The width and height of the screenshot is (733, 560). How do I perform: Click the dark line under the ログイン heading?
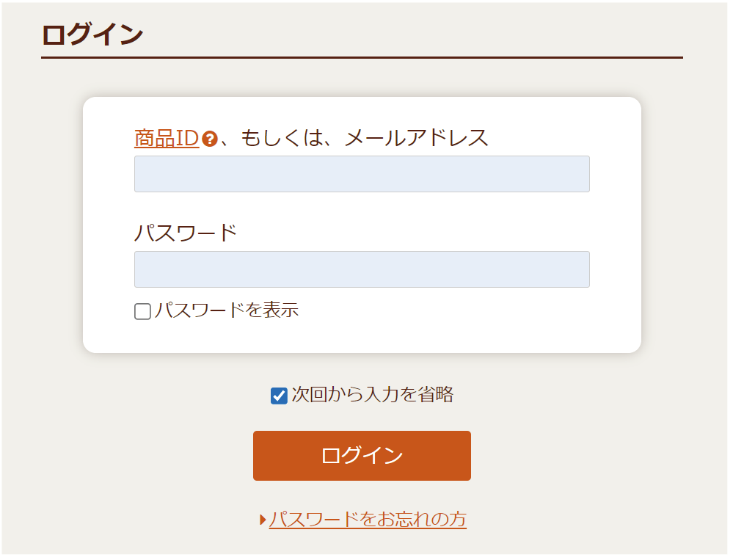coord(362,58)
